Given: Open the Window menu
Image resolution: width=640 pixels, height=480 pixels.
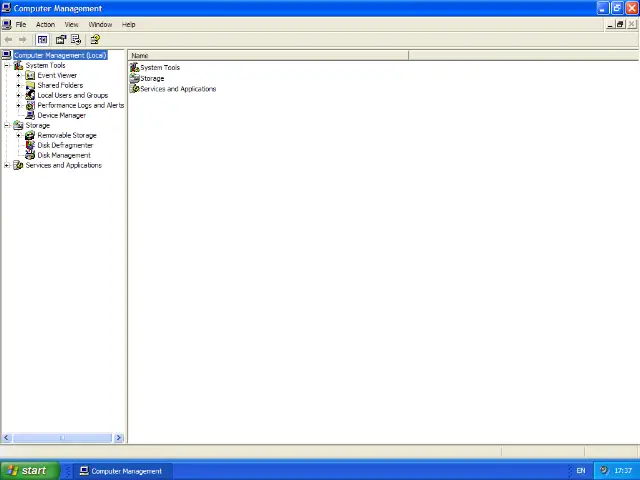Looking at the screenshot, I should point(100,24).
